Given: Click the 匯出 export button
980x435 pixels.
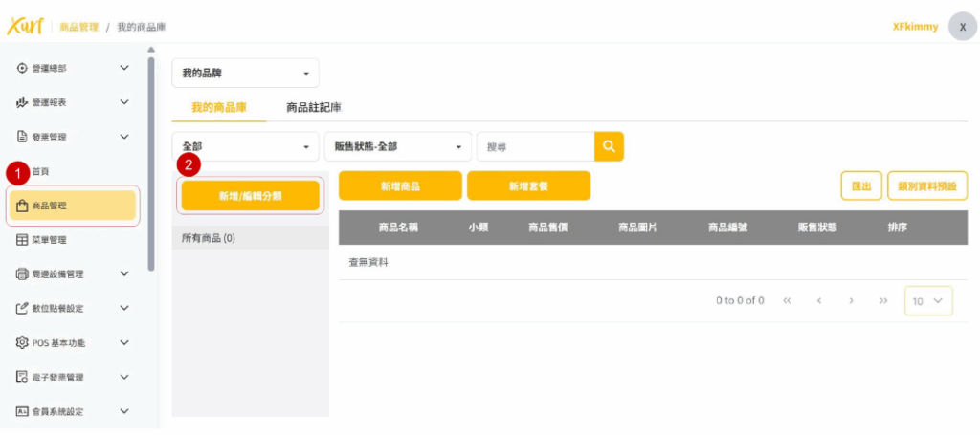Looking at the screenshot, I should coord(860,186).
